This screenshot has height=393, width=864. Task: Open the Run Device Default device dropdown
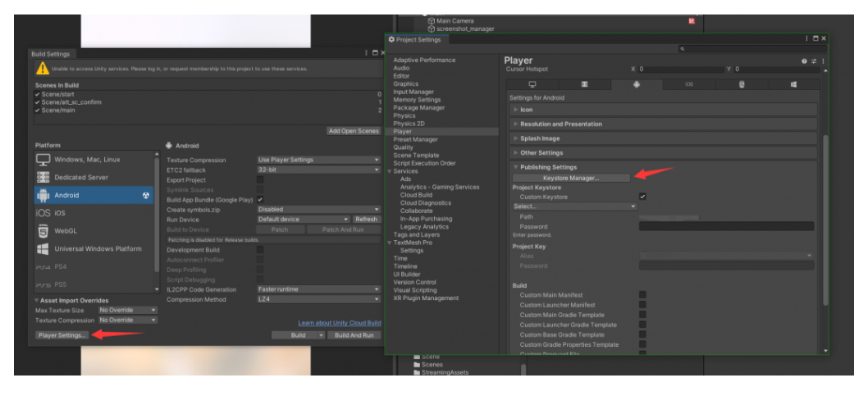click(304, 219)
